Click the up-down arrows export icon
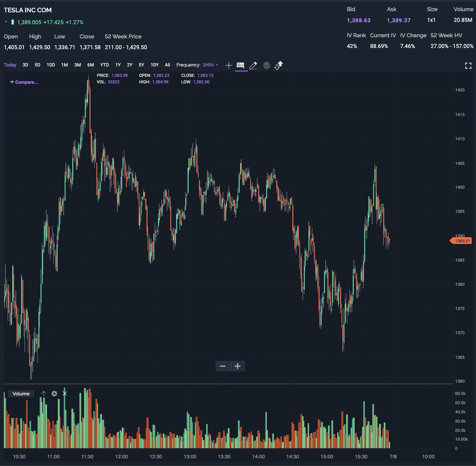The width and height of the screenshot is (476, 466). coord(278,65)
